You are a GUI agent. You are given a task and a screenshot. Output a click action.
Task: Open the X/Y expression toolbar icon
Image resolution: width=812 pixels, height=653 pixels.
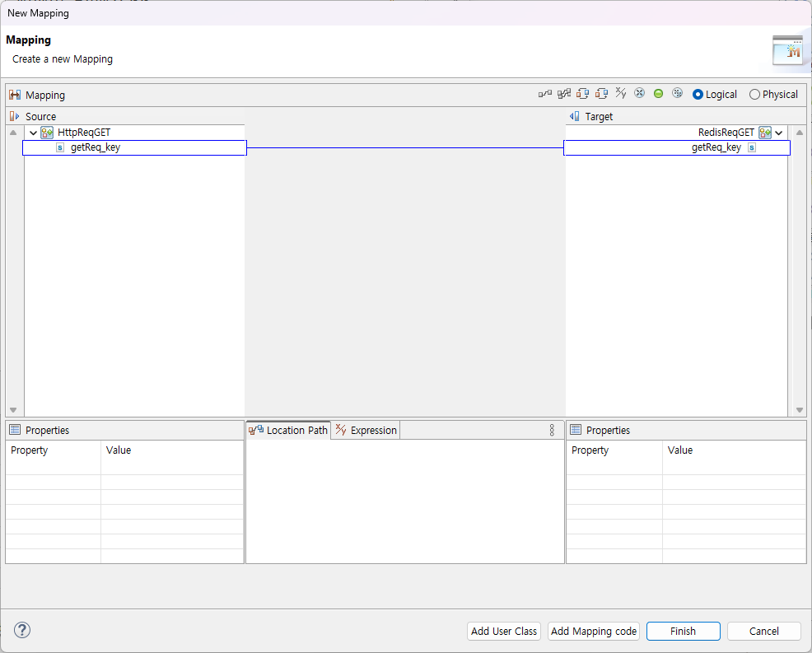620,94
